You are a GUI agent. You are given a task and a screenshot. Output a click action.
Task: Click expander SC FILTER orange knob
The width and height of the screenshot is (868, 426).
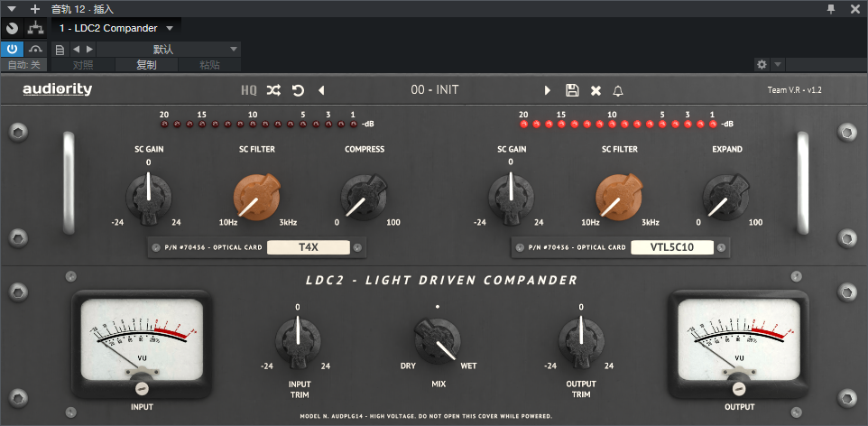click(618, 197)
